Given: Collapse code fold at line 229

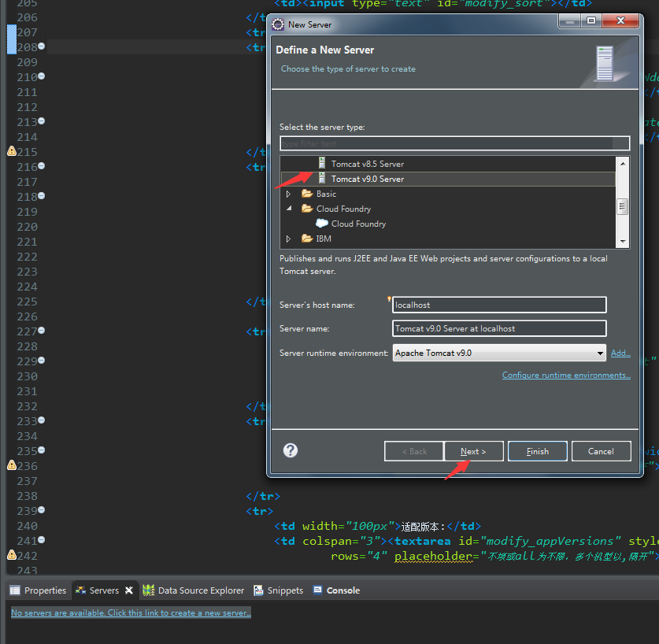Looking at the screenshot, I should tap(42, 361).
